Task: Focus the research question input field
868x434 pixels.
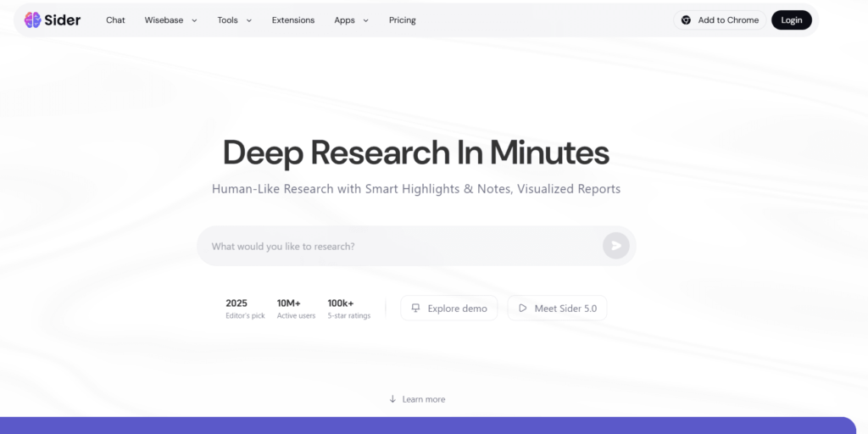Action: coord(398,247)
